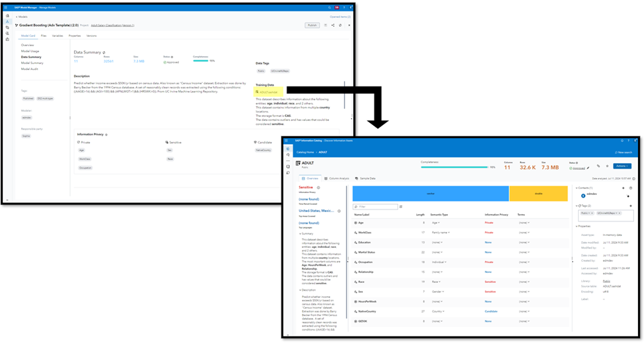Viewport: 644px width, 345px height.
Task: Click third sidebar icon in Information Catalog
Action: [288, 167]
